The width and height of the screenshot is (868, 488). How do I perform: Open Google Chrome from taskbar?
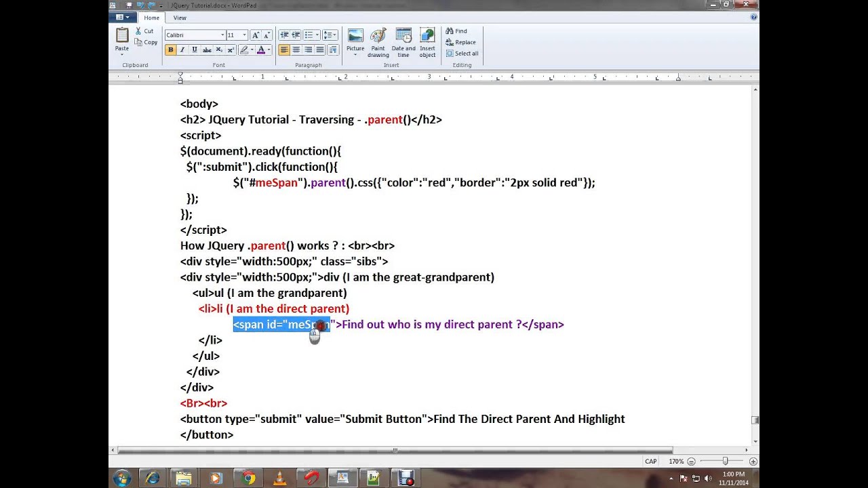(248, 478)
